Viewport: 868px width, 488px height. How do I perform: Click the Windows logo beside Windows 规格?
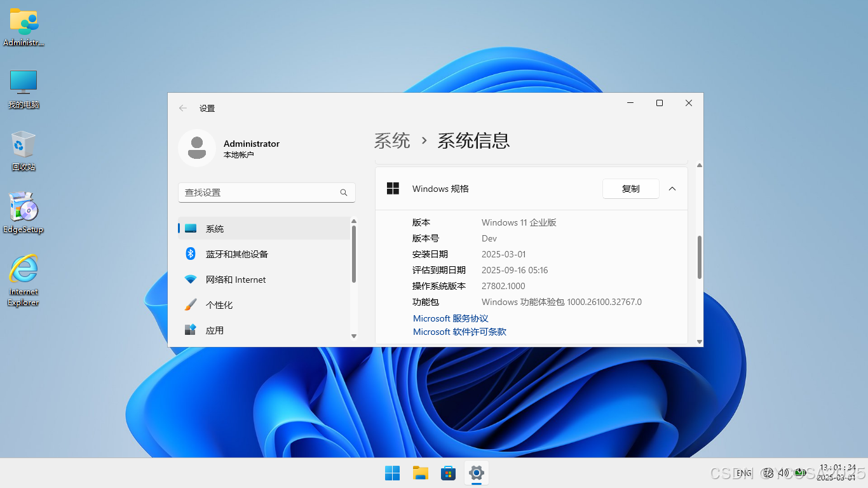[393, 189]
